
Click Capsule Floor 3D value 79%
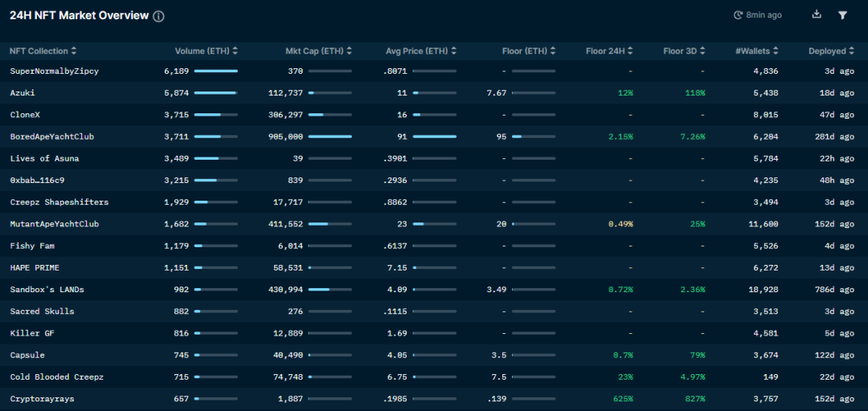point(698,355)
